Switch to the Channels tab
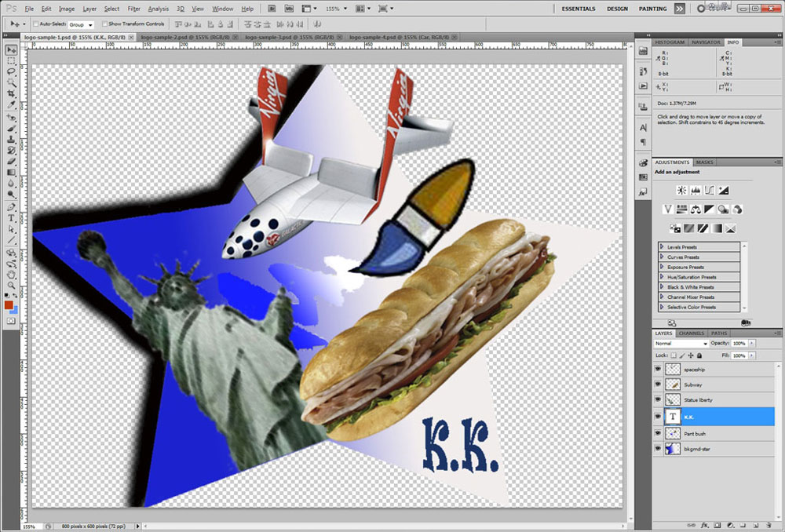 pyautogui.click(x=692, y=333)
